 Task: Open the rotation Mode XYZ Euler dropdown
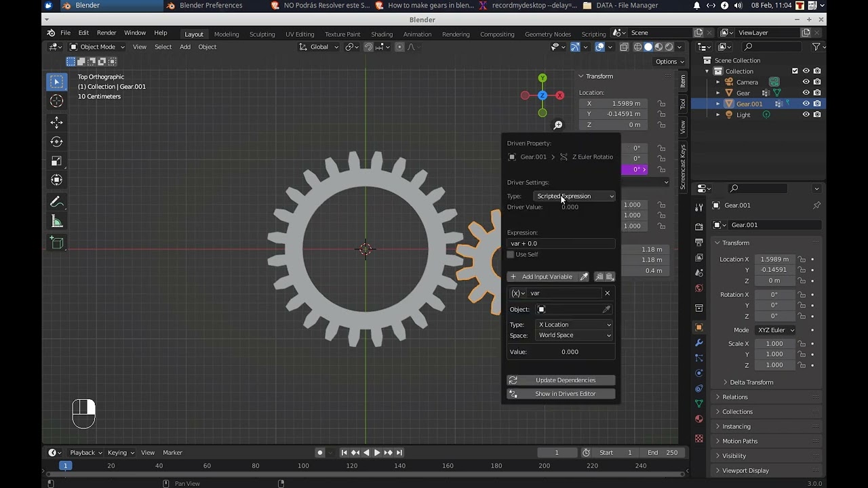[774, 330]
